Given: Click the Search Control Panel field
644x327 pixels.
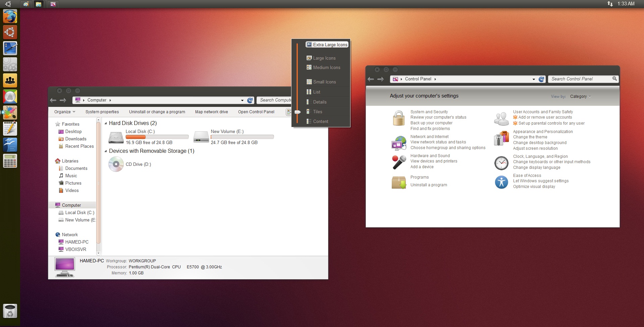Looking at the screenshot, I should point(580,79).
